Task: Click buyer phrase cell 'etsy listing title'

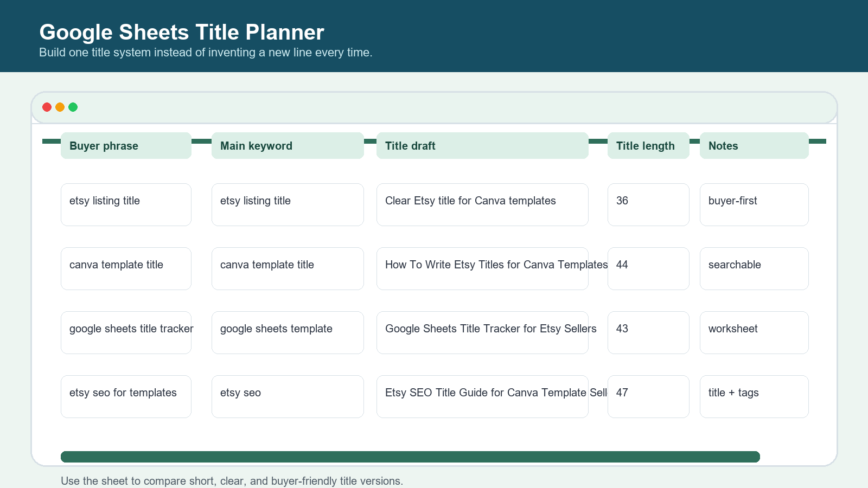Action: pyautogui.click(x=126, y=204)
